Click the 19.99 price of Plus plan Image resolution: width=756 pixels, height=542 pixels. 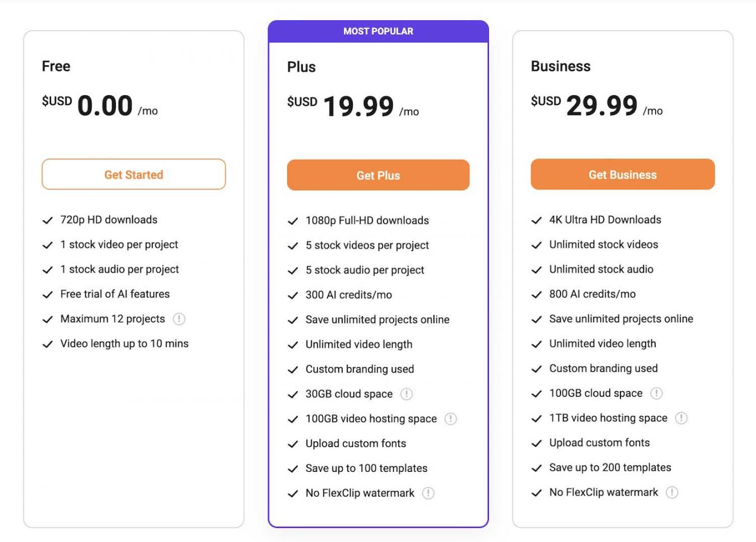(358, 106)
